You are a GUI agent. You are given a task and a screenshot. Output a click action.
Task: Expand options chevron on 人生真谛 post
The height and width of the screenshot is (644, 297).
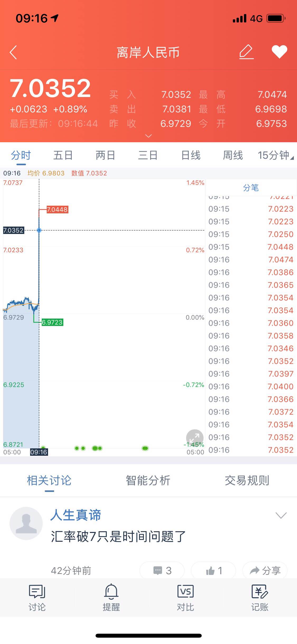(281, 515)
